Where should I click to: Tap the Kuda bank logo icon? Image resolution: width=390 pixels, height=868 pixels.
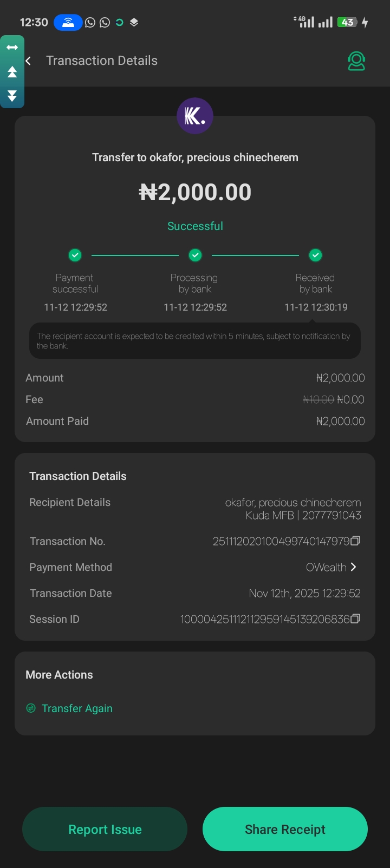pyautogui.click(x=195, y=116)
